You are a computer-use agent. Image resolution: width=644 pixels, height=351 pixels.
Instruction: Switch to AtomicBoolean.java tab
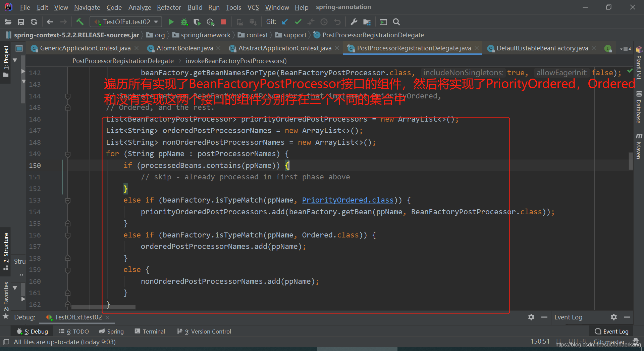(x=184, y=48)
